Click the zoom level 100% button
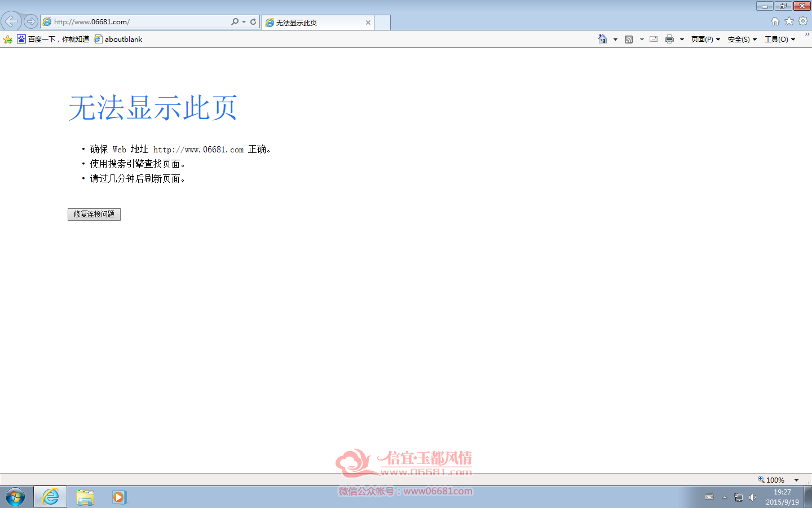 (771, 480)
